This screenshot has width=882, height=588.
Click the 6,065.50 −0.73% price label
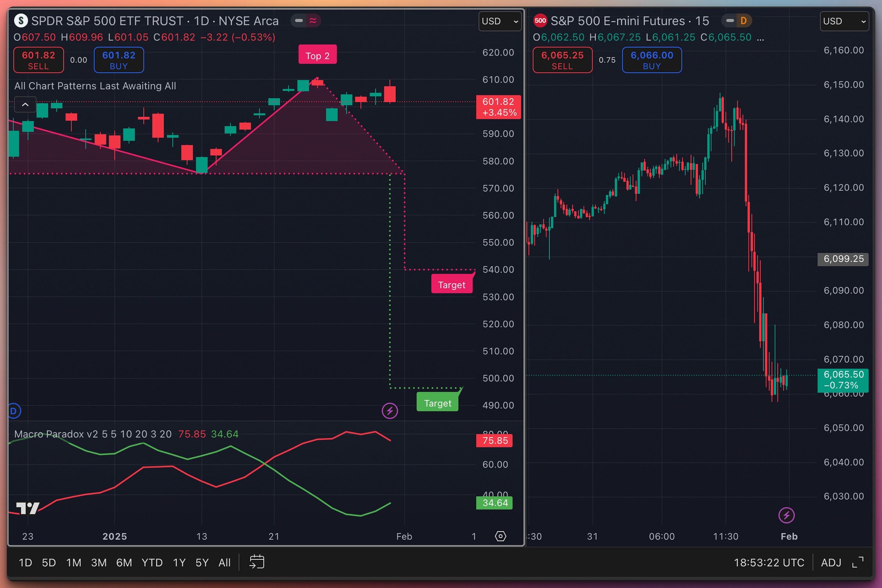[843, 379]
